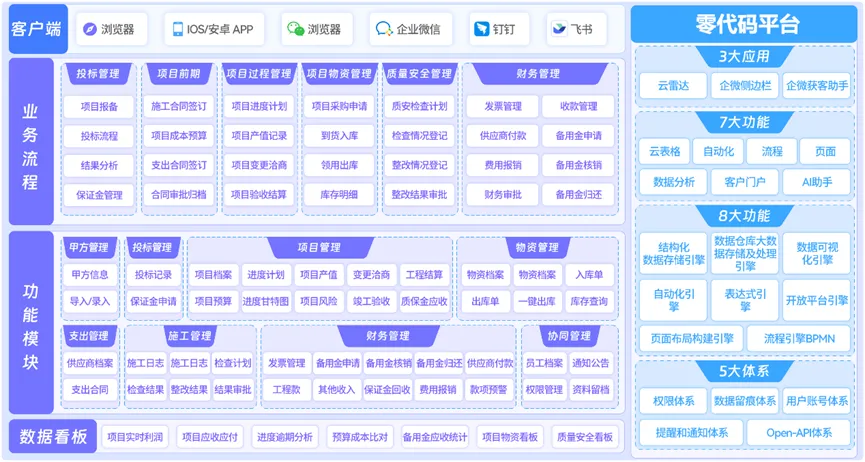The image size is (865, 462).
Task: Click the 质保金应收 module
Action: (424, 301)
